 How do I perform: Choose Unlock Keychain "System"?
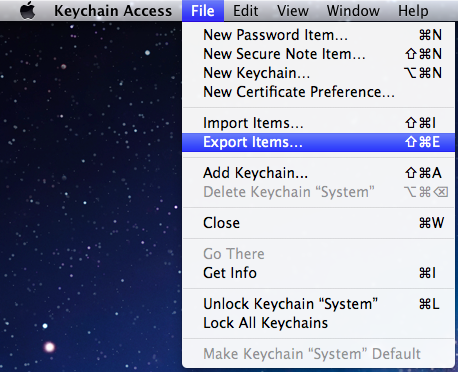(x=318, y=304)
